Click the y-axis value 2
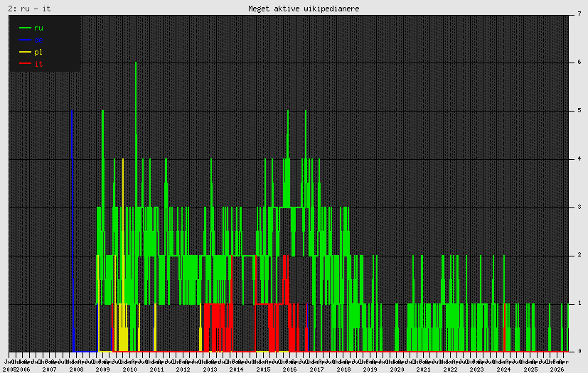The image size is (588, 373). (579, 255)
